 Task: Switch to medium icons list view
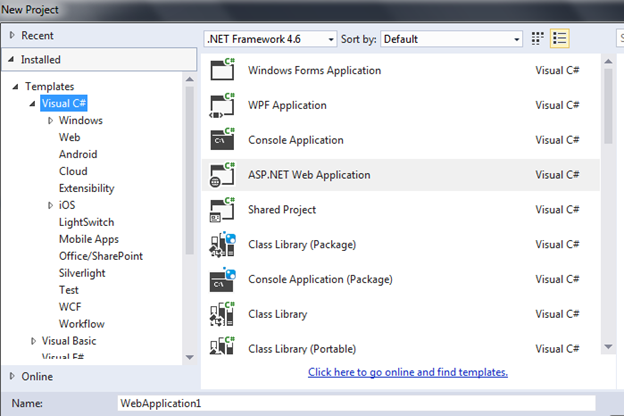560,39
